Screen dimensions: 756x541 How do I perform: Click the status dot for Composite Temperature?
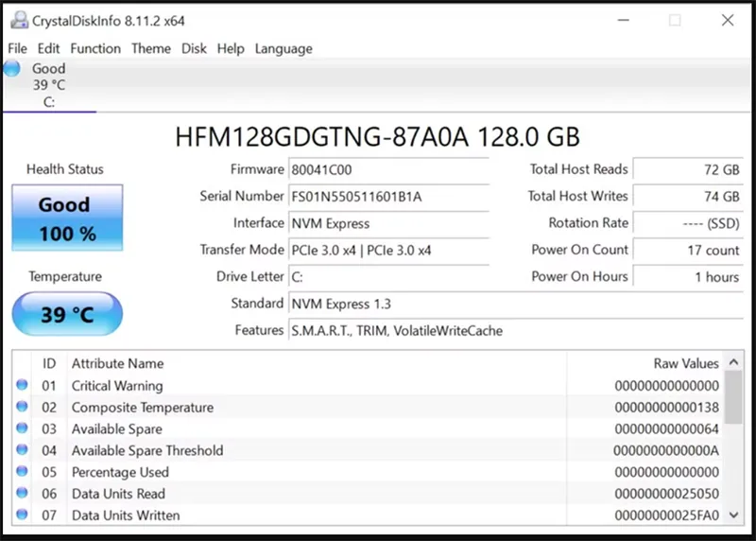click(x=22, y=407)
